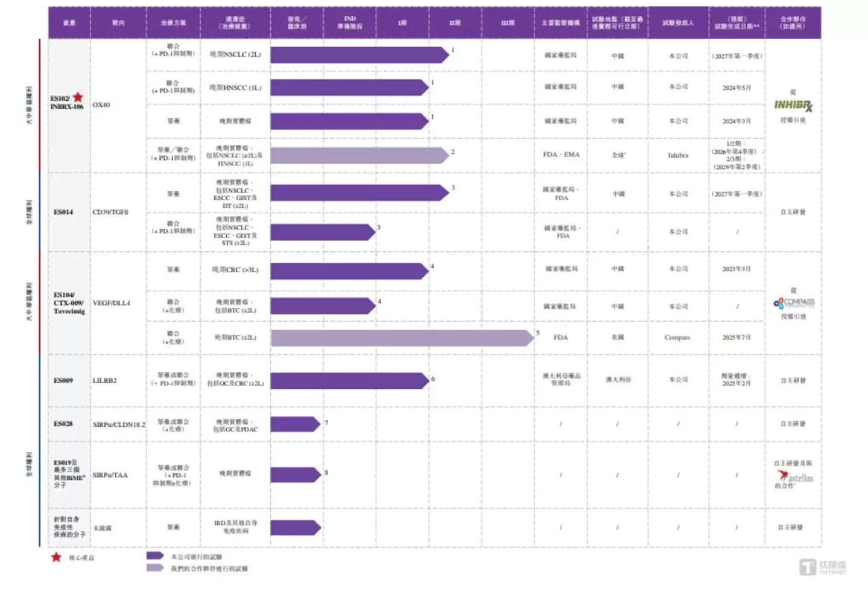Click the Compass partner logo
Screen dimensions: 868x591
click(x=794, y=302)
